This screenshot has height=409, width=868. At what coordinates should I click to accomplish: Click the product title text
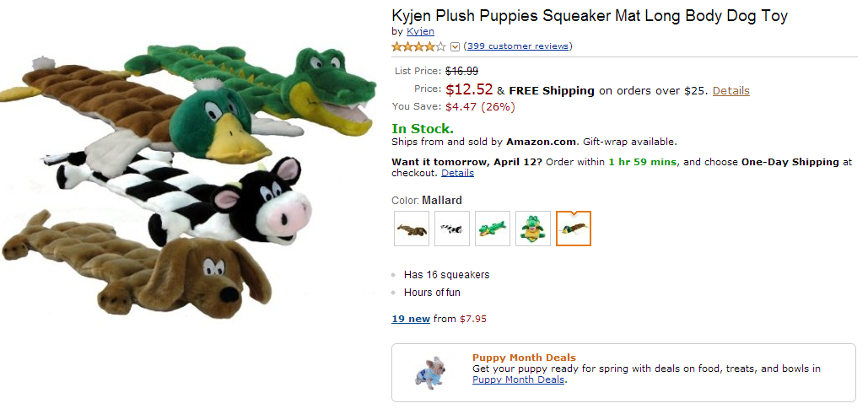[x=590, y=16]
